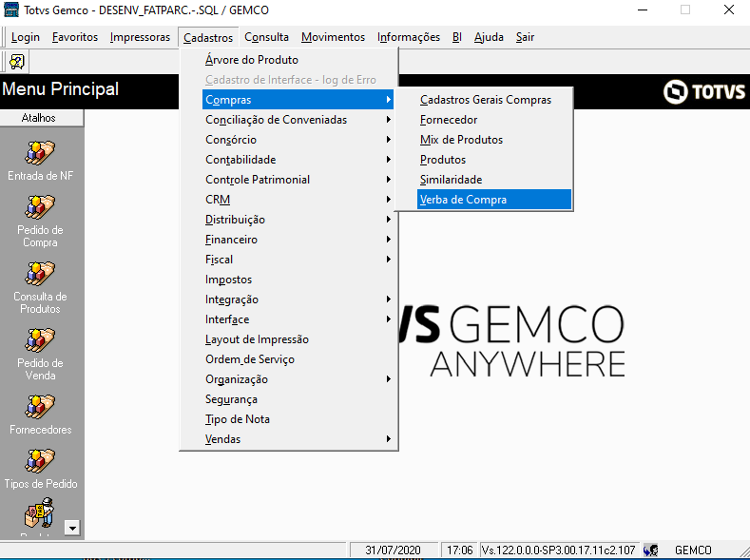Choose Verba de Compra from submenu
The height and width of the screenshot is (560, 750).
[x=494, y=200]
